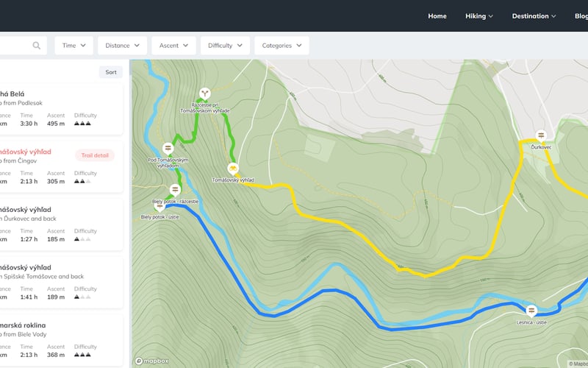588x368 pixels.
Task: Select the Tomášovský výhľad binoculars viewpoint marker
Action: click(x=233, y=169)
